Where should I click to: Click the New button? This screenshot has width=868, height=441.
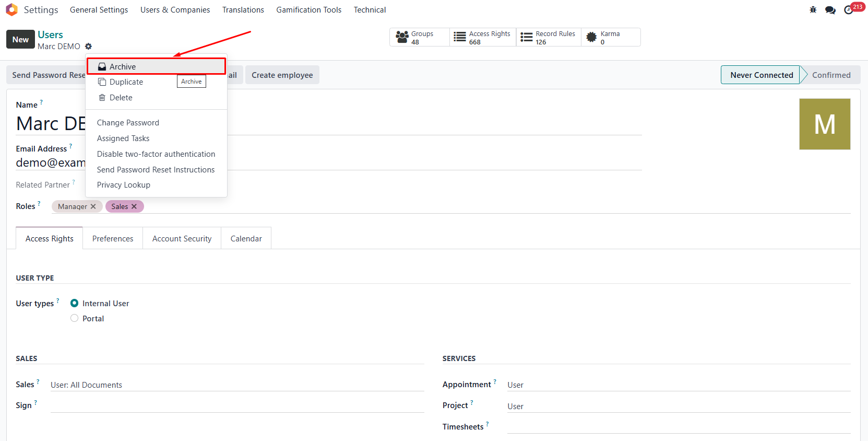pyautogui.click(x=20, y=40)
